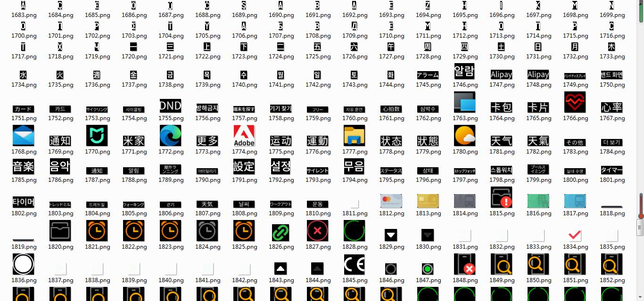644x301 pixels.
Task: Select the 무음 label image 1794.png
Action: click(x=354, y=166)
